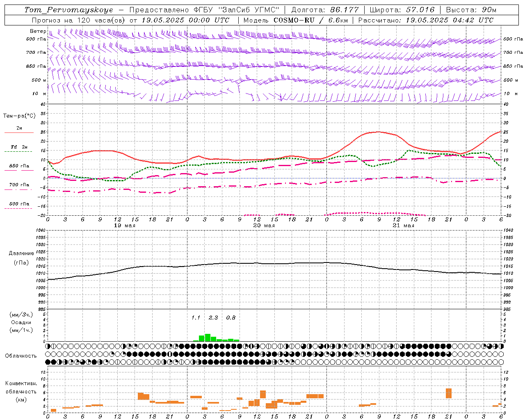
Task: Click the latitude value Широта: 57.016
Action: (x=402, y=10)
